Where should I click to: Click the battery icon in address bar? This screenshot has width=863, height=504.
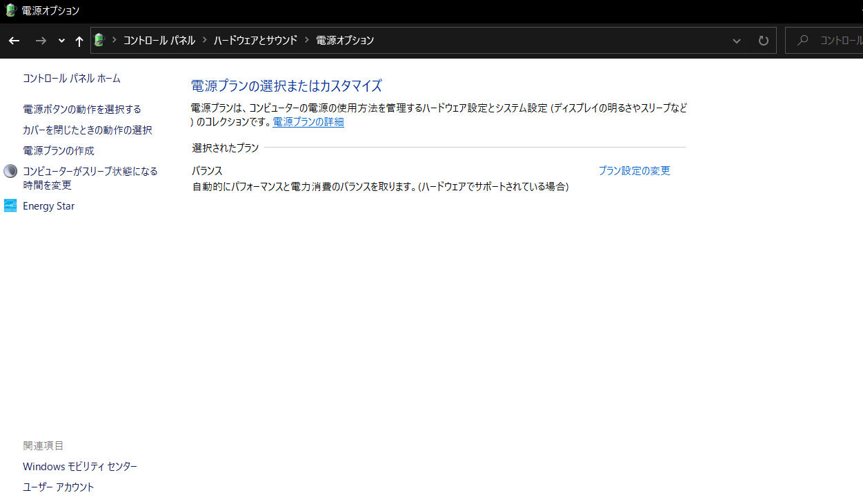pos(99,40)
